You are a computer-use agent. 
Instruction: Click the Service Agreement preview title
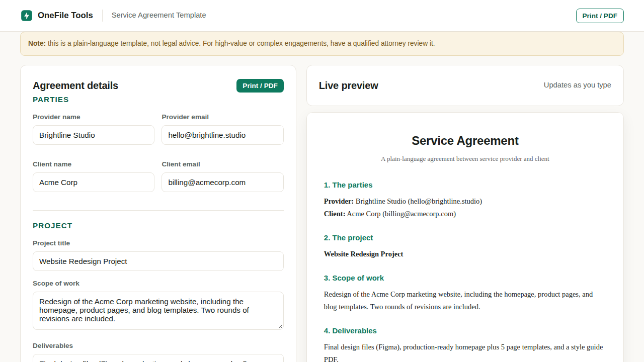[x=465, y=141]
